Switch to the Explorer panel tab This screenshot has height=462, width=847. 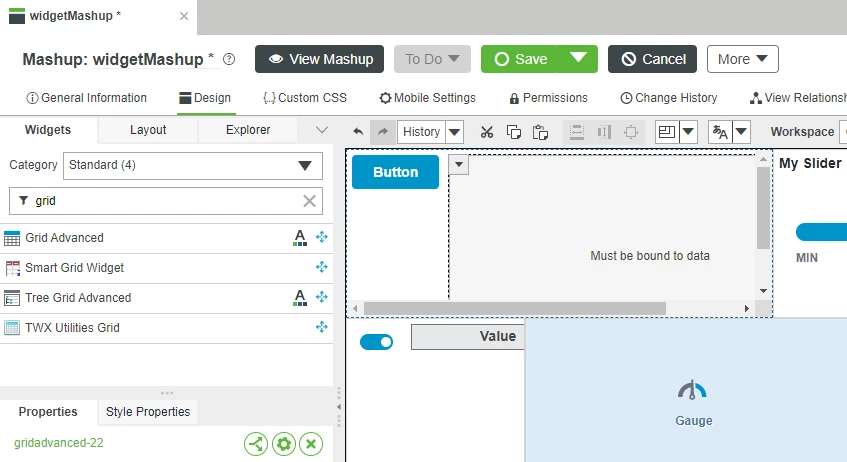point(248,130)
